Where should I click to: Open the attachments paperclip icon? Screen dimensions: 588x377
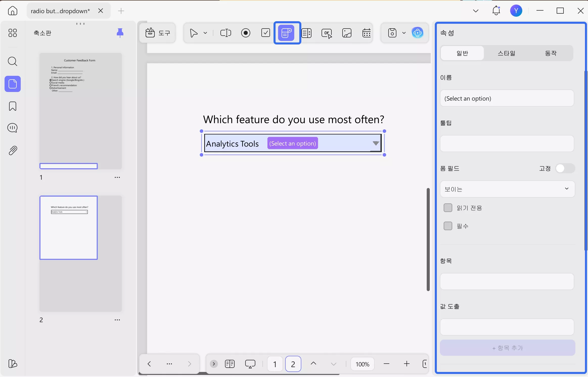point(13,151)
